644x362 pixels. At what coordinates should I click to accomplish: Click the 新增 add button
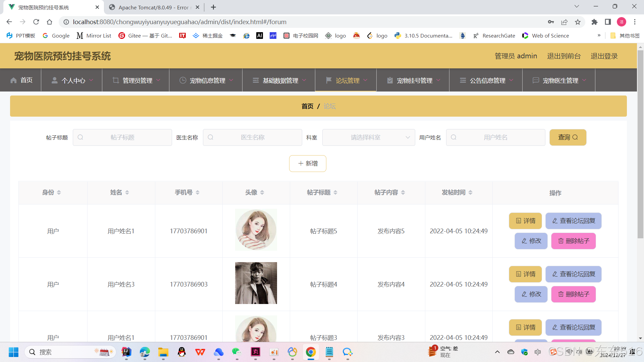308,164
